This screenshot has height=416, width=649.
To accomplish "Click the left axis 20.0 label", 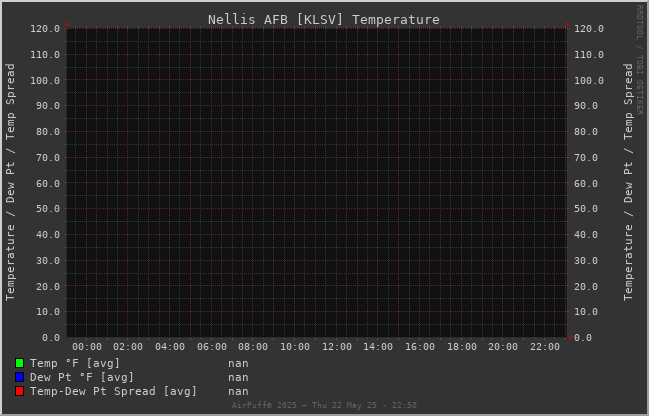I will click(48, 286).
